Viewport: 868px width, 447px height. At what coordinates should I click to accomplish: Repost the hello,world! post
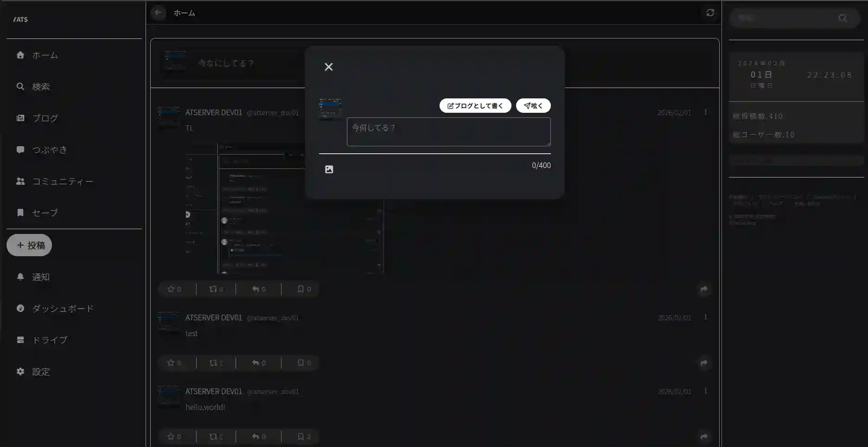click(x=213, y=436)
